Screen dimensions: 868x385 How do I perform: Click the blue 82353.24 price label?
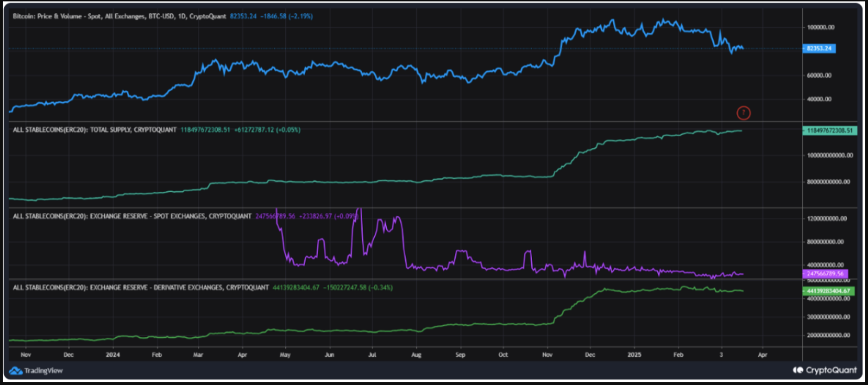819,48
